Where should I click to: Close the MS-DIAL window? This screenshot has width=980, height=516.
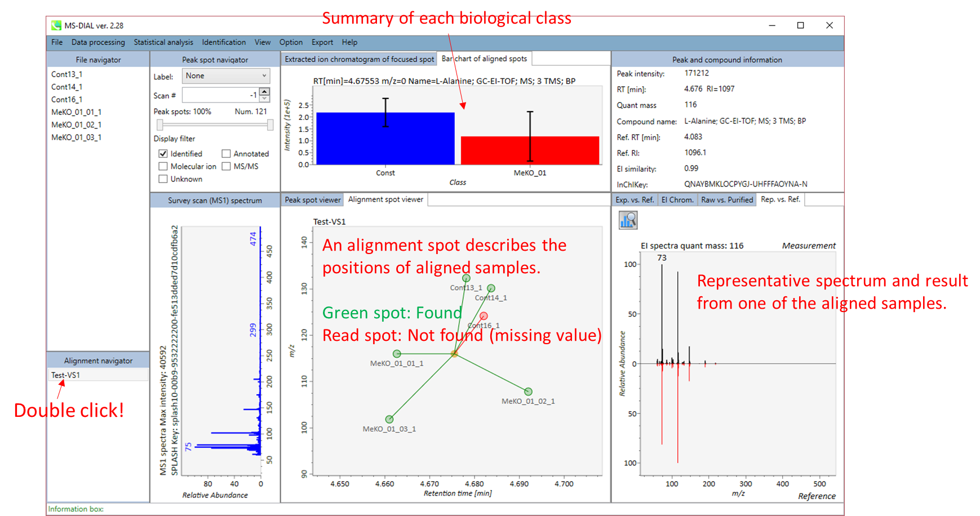pos(829,25)
